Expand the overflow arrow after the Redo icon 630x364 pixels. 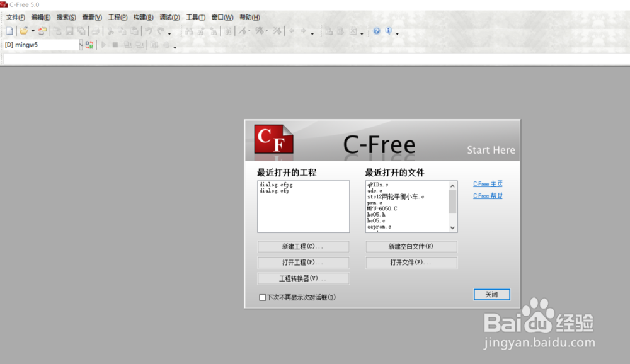[x=169, y=34]
